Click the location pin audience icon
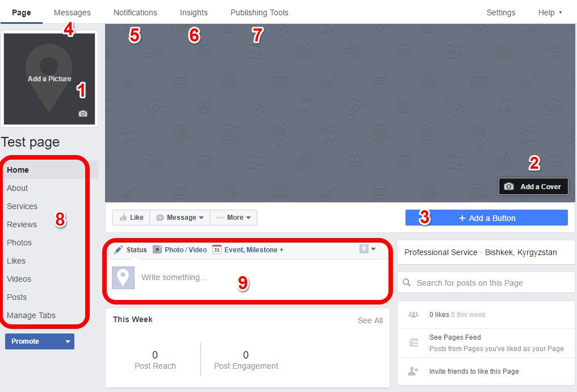The width and height of the screenshot is (577, 392). point(363,249)
